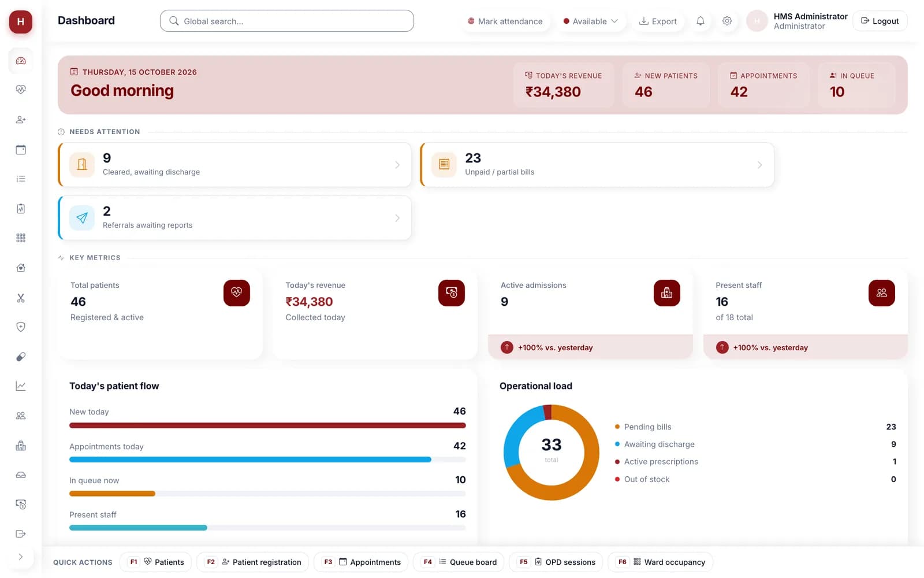Open Patient registration quick action (F2)
Viewport: 924px width, 578px height.
(253, 562)
